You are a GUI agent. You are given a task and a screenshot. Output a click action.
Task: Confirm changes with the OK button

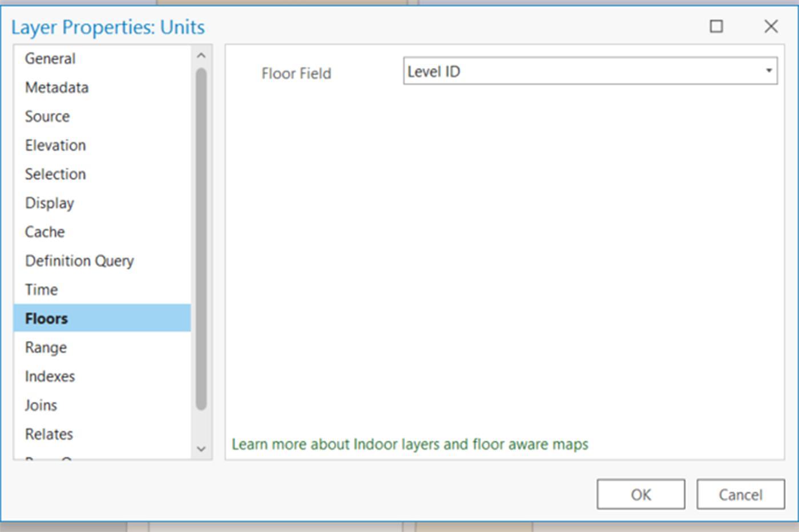coord(641,494)
